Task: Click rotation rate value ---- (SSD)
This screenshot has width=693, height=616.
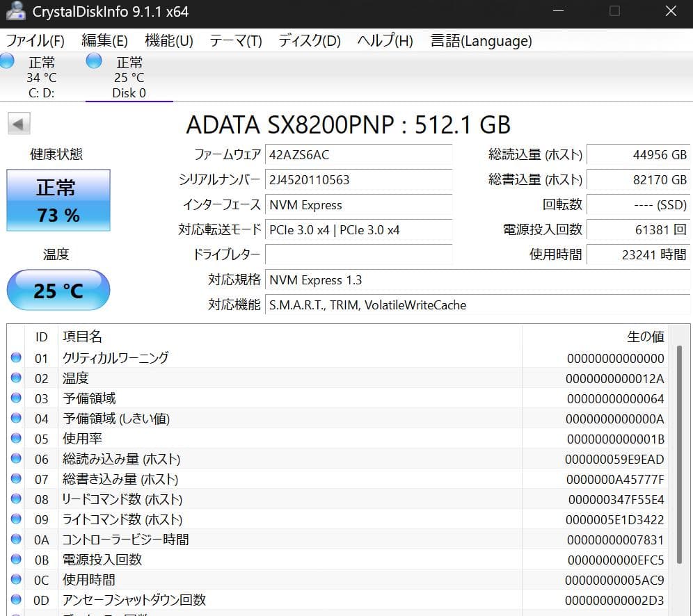Action: click(x=638, y=205)
